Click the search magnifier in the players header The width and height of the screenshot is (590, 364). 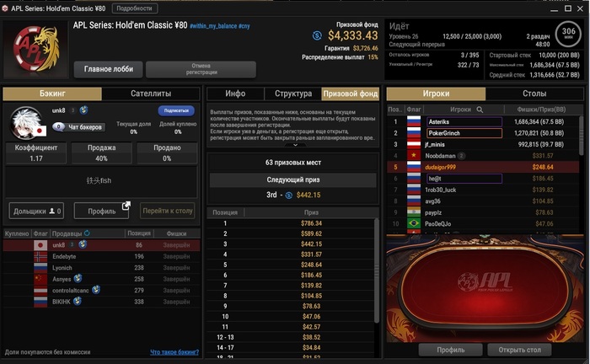[x=480, y=110]
